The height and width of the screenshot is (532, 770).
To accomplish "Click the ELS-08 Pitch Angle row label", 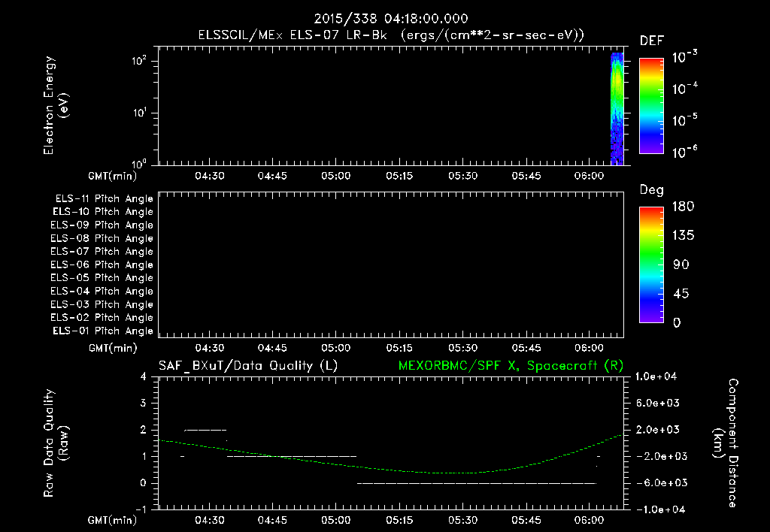I will coord(102,238).
